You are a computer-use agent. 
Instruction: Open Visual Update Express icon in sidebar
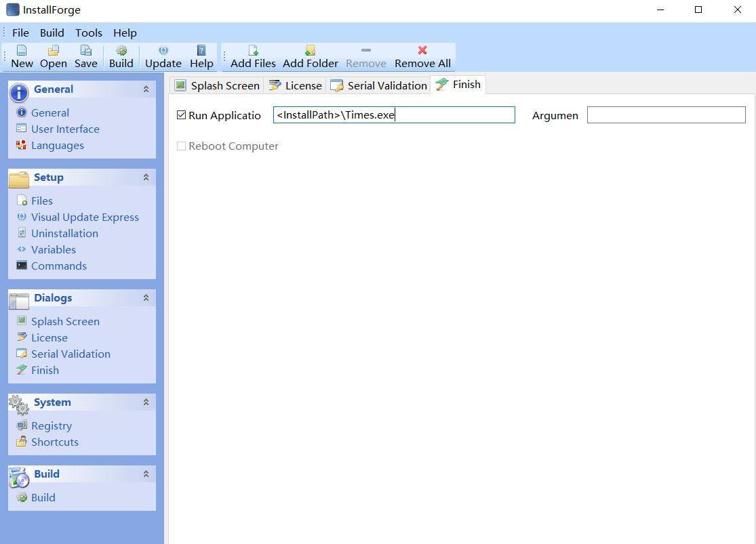[x=22, y=217]
